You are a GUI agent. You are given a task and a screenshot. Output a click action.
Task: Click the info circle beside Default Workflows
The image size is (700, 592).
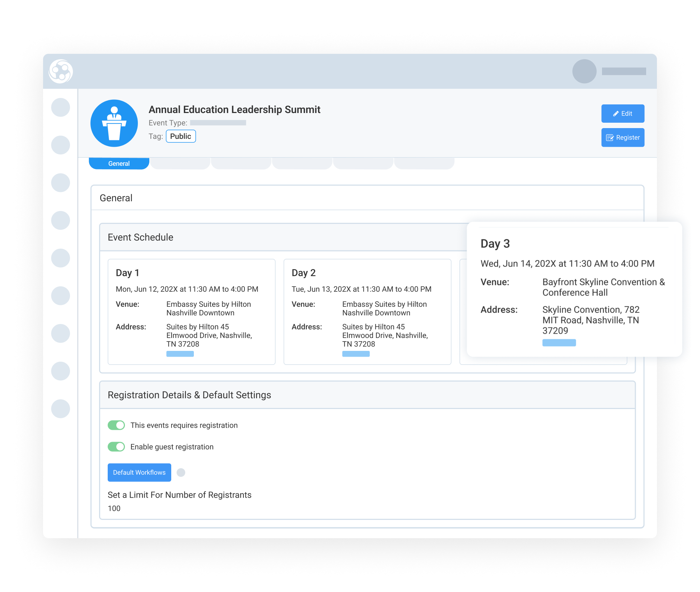coord(181,473)
